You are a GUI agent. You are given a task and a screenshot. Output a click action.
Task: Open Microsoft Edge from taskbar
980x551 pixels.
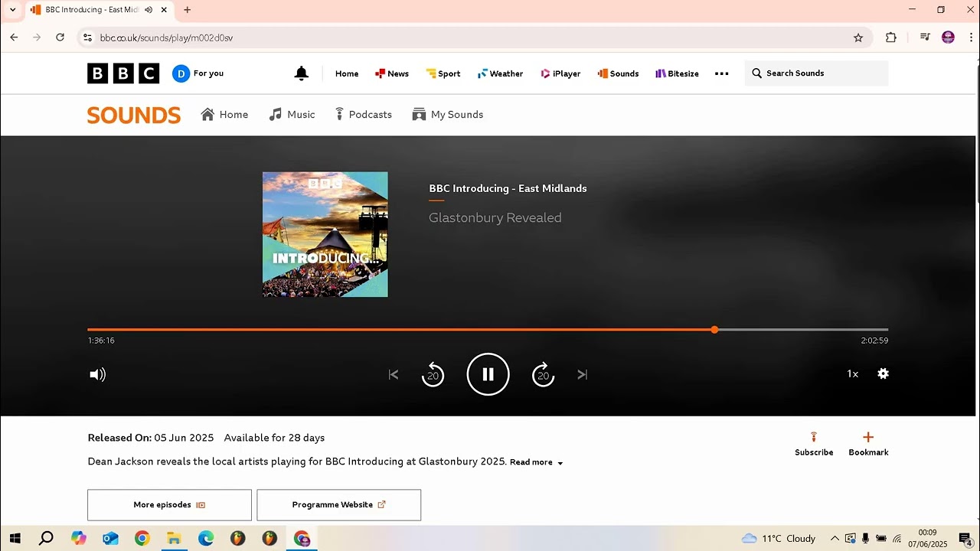206,539
